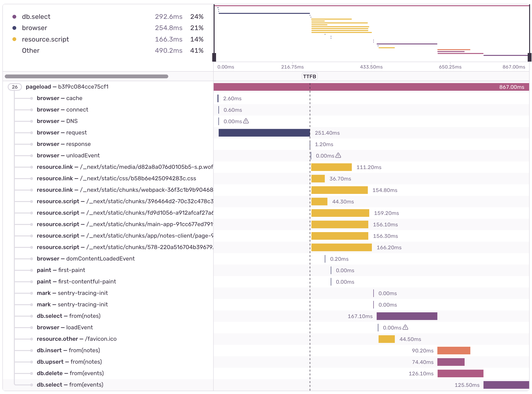Viewport: 532px width, 394px height.
Task: Click right handle of minimap range
Action: (529, 57)
